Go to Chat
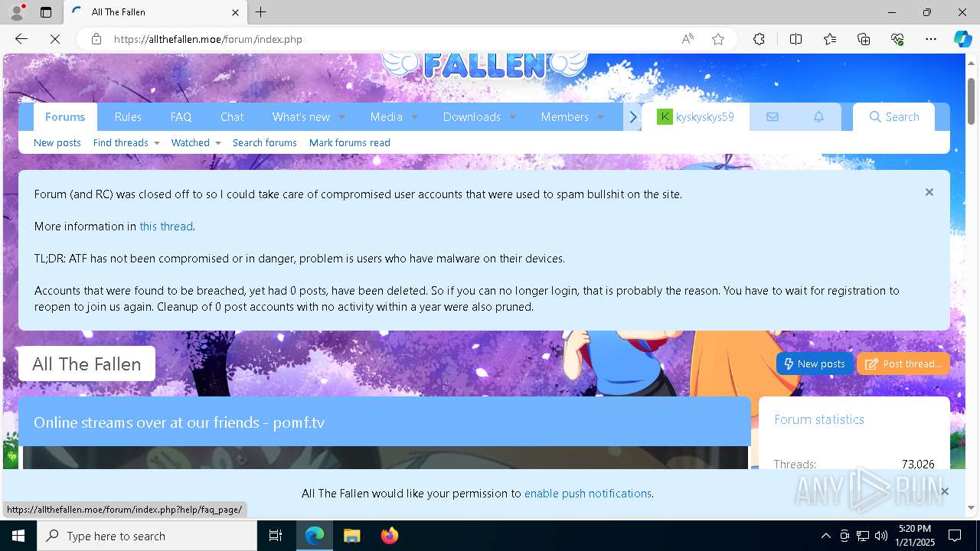980x551 pixels. click(232, 117)
